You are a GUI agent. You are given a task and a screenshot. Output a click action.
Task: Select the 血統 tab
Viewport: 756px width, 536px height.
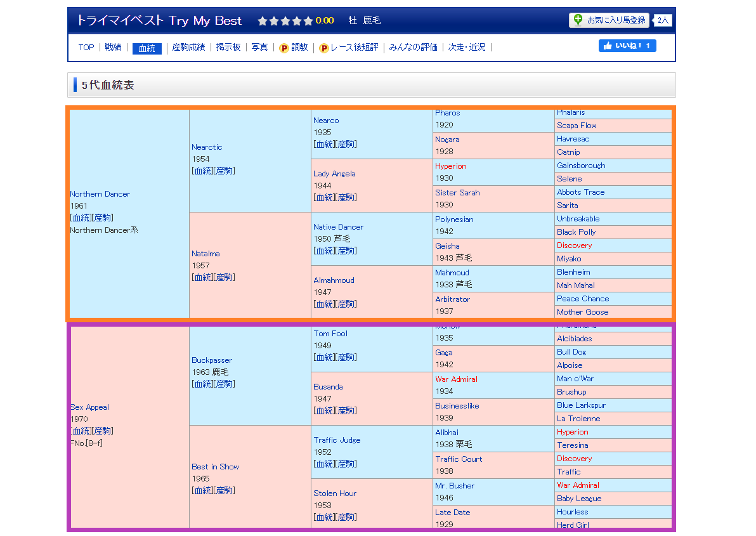[147, 48]
